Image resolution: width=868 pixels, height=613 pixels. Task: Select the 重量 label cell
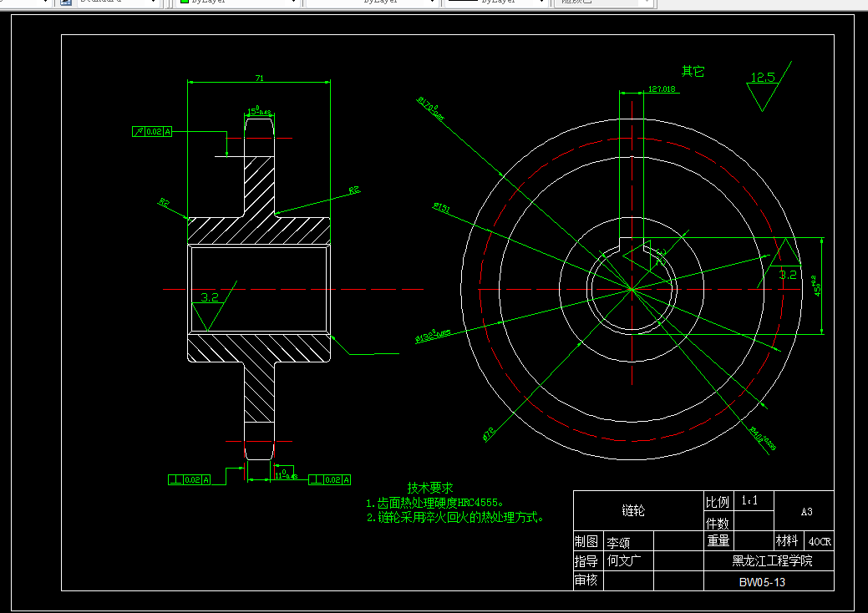click(x=718, y=540)
